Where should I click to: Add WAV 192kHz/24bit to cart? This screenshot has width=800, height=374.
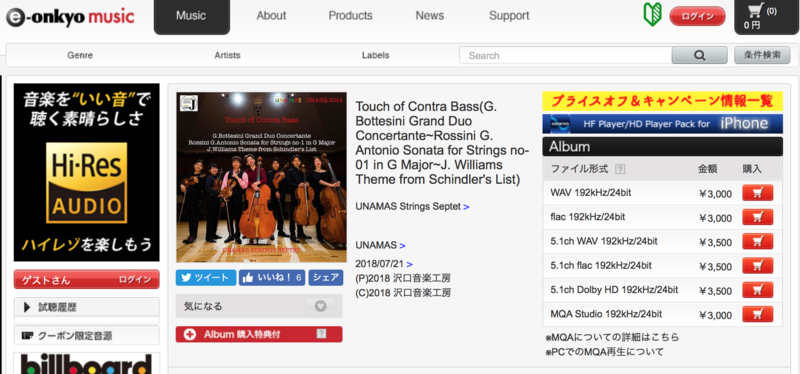758,193
